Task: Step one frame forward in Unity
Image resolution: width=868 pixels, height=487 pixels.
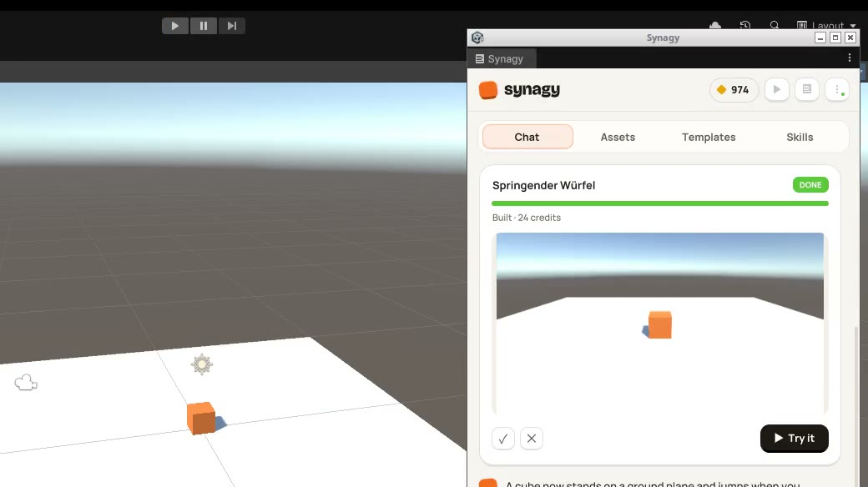Action: [232, 26]
